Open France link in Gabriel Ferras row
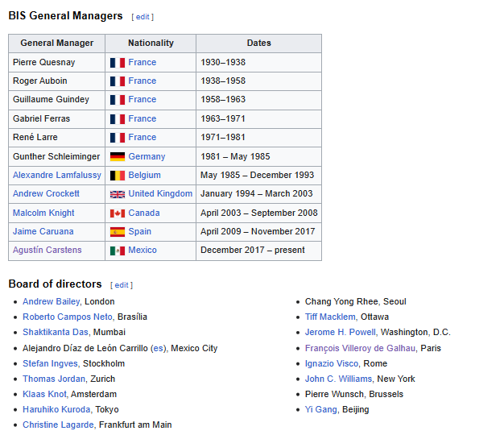Screen dimensions: 504x435 coord(142,118)
